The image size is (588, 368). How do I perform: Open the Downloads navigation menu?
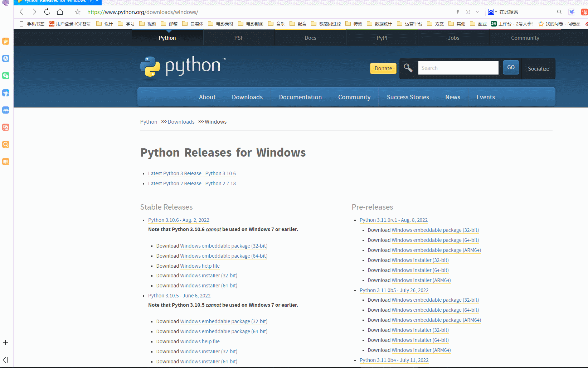pos(247,97)
